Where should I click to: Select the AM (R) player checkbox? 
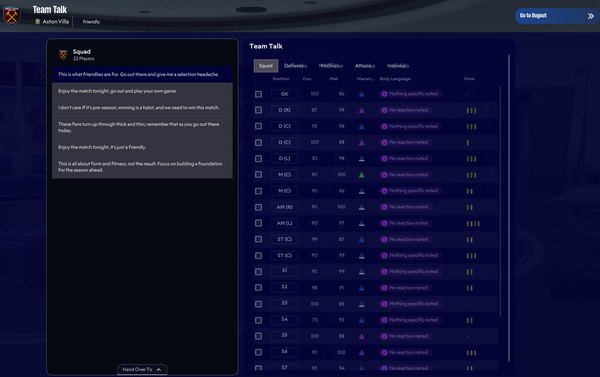pos(259,207)
